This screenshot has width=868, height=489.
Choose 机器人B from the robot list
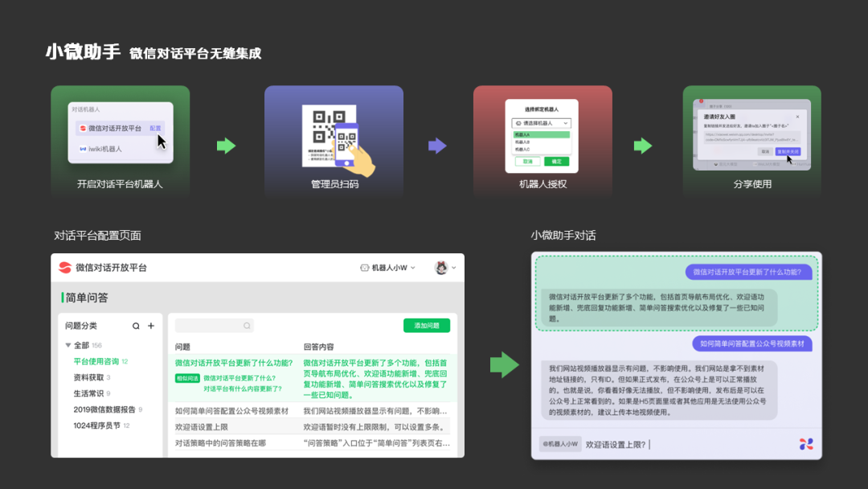click(x=542, y=142)
